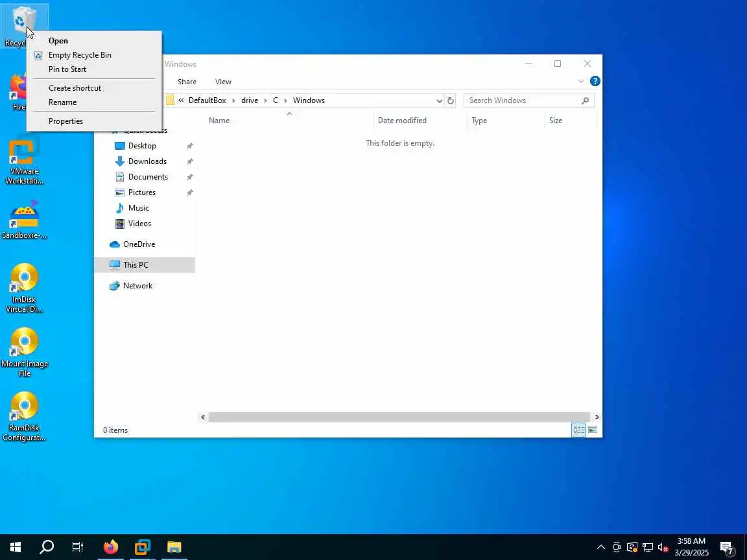Click the scroll left arrow
747x560 pixels.
203,417
